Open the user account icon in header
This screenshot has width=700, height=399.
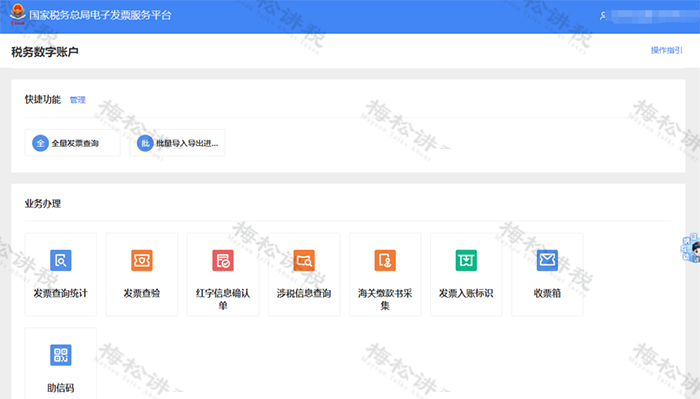(603, 16)
